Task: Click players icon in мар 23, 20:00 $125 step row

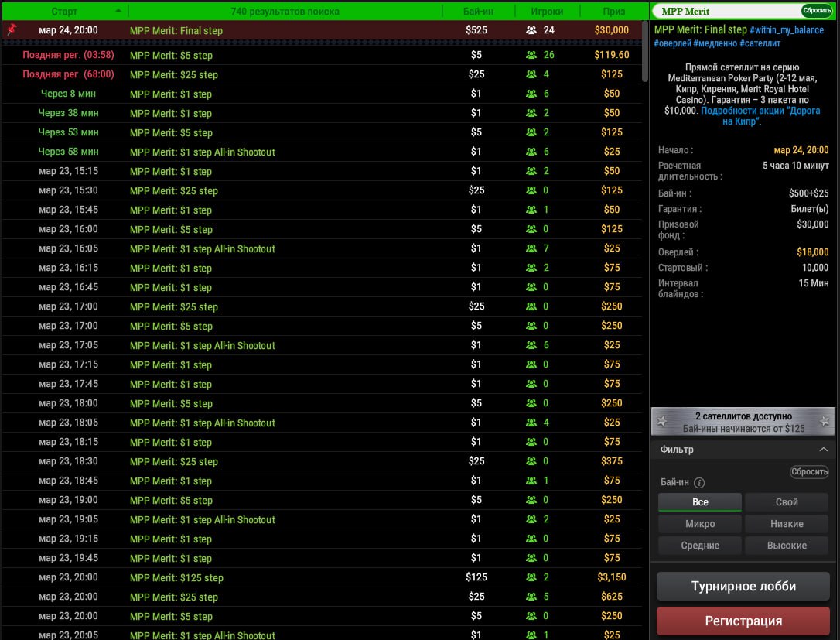Action: pos(531,577)
